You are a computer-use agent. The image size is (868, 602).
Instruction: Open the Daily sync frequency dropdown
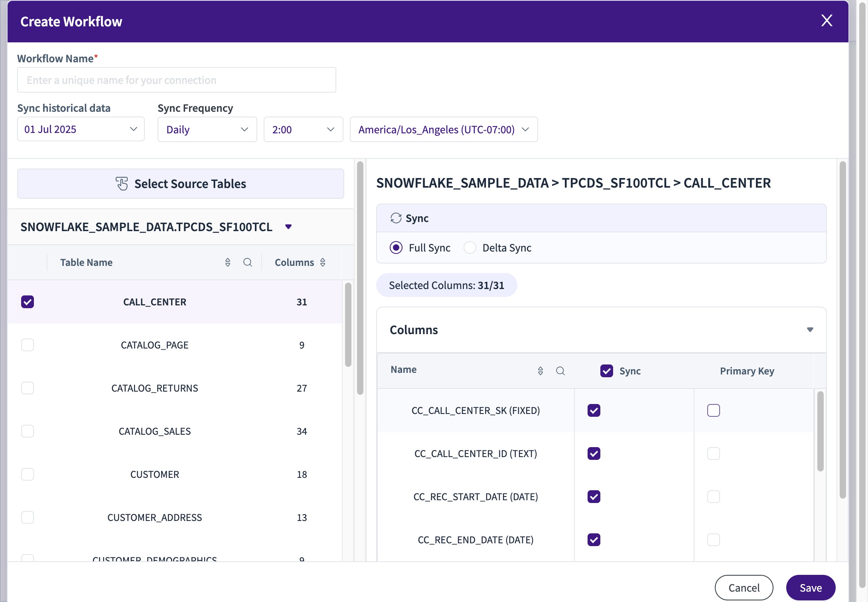207,129
